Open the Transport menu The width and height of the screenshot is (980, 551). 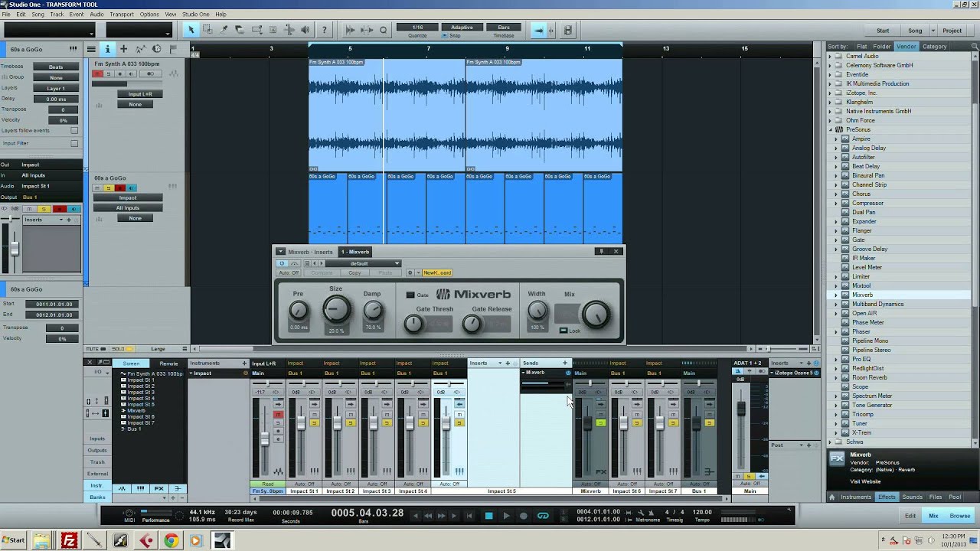(x=122, y=15)
